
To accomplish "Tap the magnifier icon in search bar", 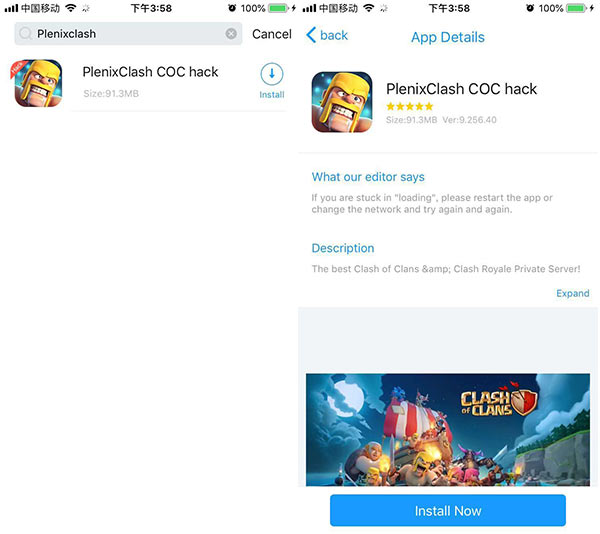I will pos(25,34).
